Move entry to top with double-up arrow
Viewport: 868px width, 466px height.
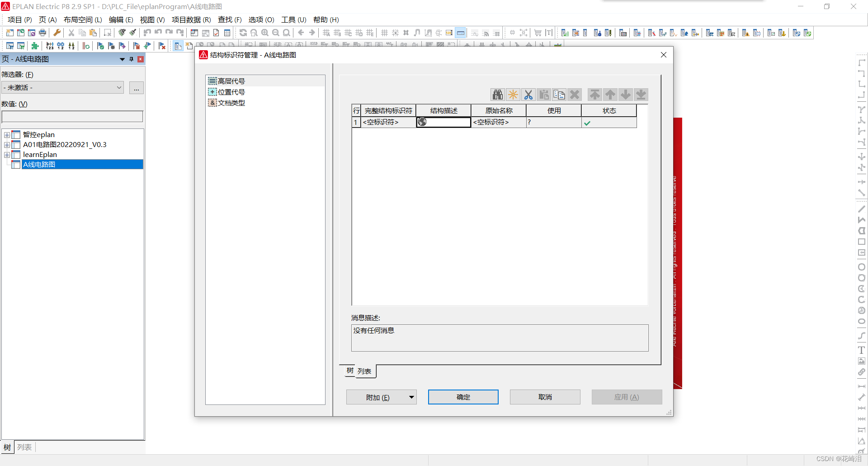click(x=595, y=95)
